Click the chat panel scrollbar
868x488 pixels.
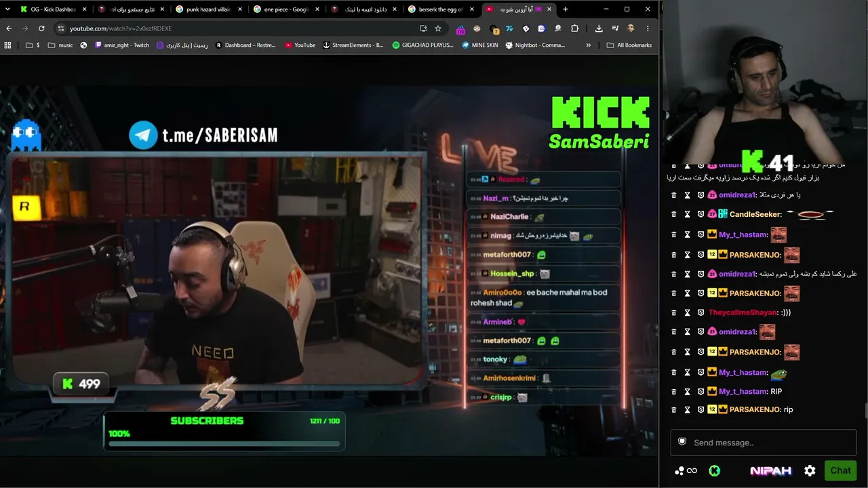pos(866,411)
